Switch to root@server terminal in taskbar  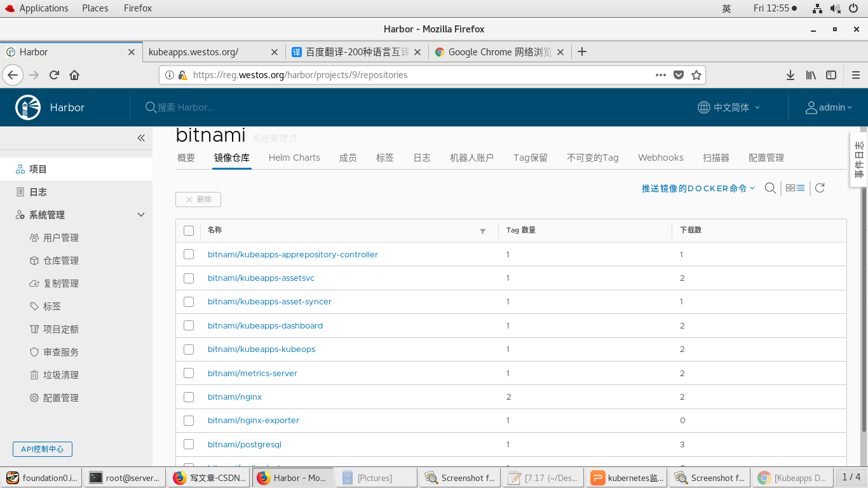point(125,478)
